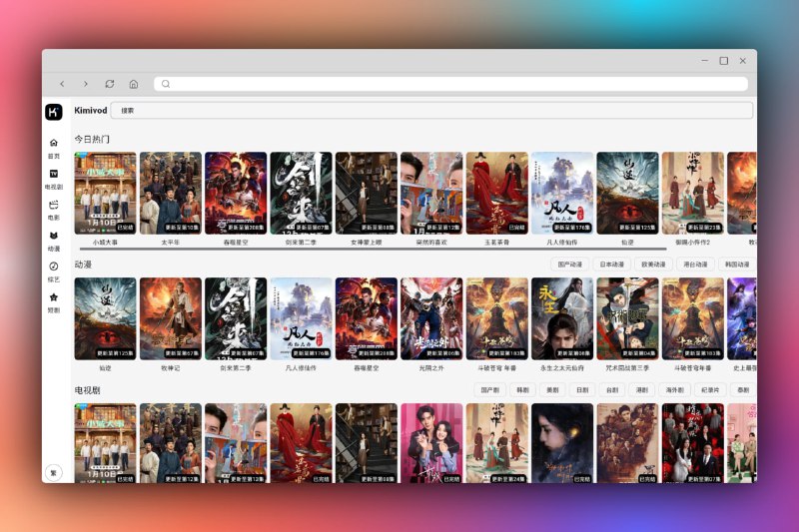Toggle traditional Chinese with the 繁 button
This screenshot has height=532, width=799.
pyautogui.click(x=54, y=472)
